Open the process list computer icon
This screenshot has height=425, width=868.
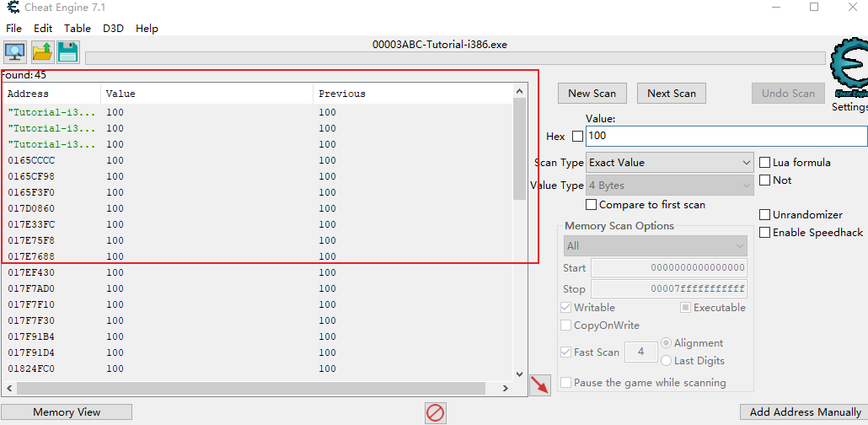(15, 52)
